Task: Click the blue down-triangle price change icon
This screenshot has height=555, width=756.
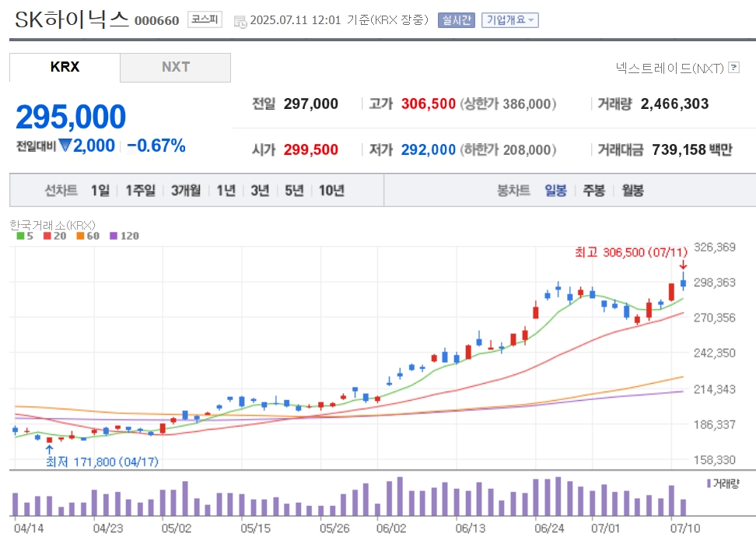Action: [x=65, y=146]
